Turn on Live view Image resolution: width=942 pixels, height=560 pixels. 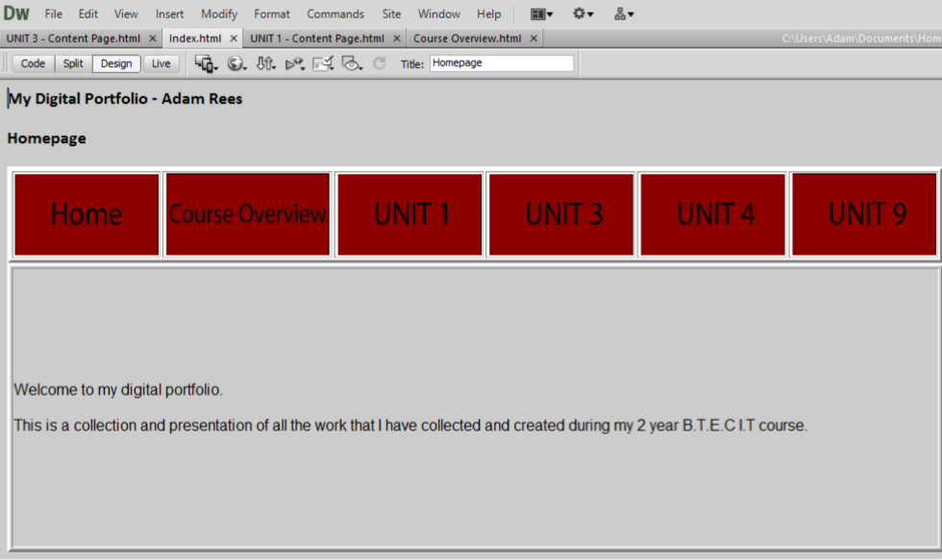(x=161, y=63)
